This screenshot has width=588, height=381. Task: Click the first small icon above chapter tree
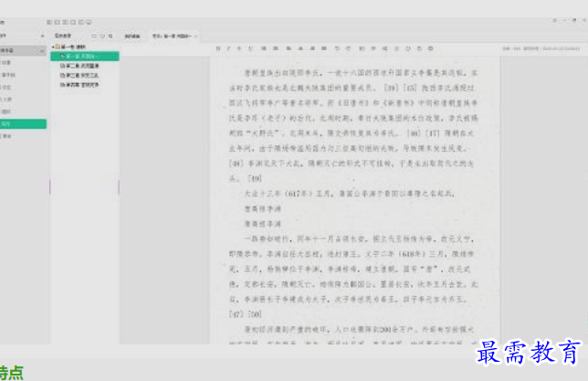94,36
